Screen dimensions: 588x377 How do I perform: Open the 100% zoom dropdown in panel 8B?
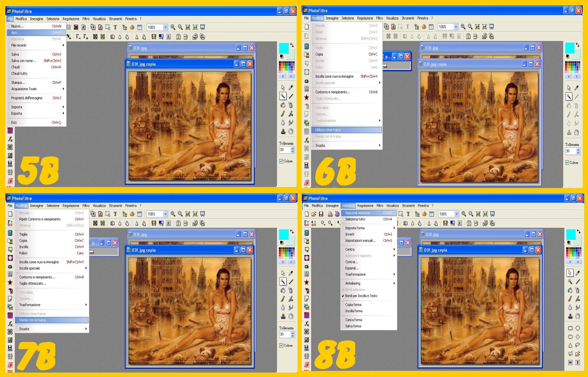457,214
